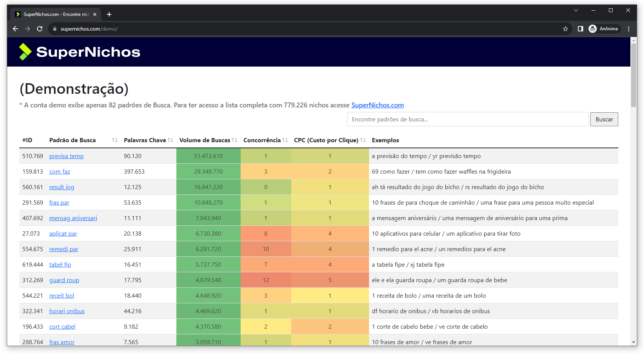The image size is (644, 354).
Task: Click the volume cell 29.348.770
Action: (x=208, y=172)
